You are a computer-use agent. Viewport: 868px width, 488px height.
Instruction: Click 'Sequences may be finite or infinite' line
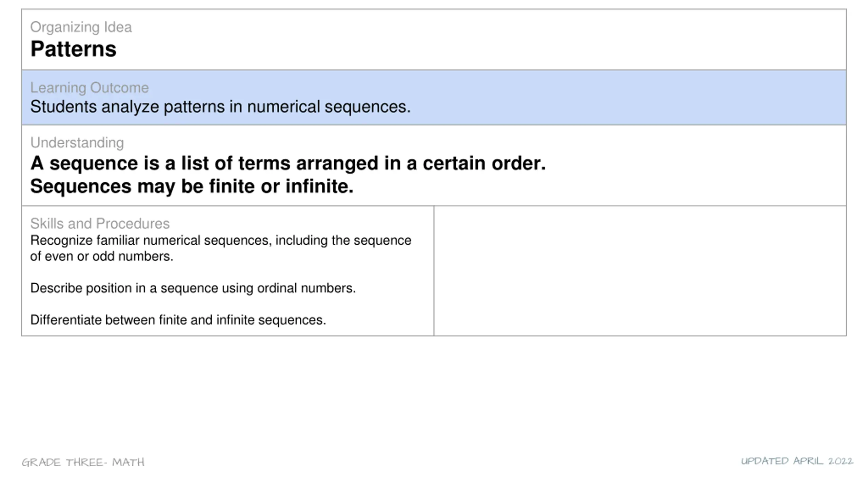192,186
